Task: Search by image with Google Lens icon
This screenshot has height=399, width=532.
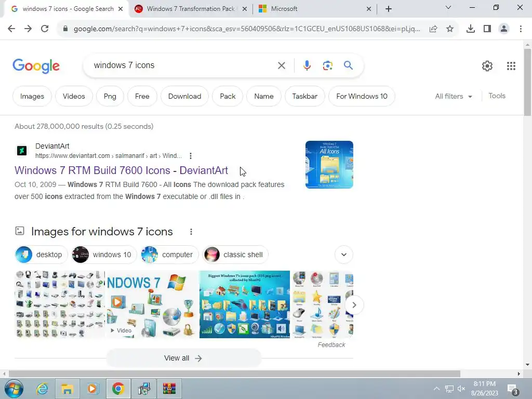Action: pyautogui.click(x=327, y=65)
